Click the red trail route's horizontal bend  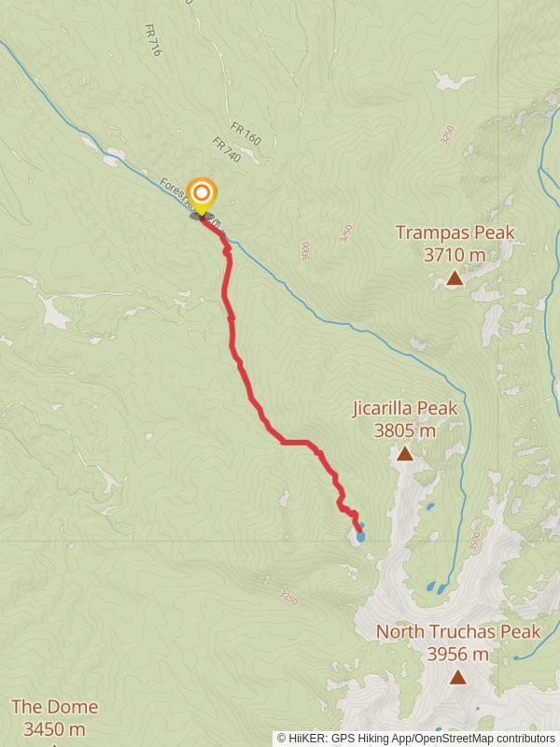[296, 442]
